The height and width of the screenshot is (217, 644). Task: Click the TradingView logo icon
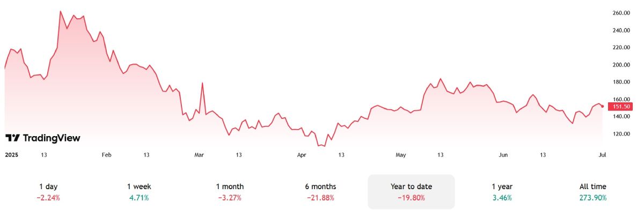tap(12, 138)
